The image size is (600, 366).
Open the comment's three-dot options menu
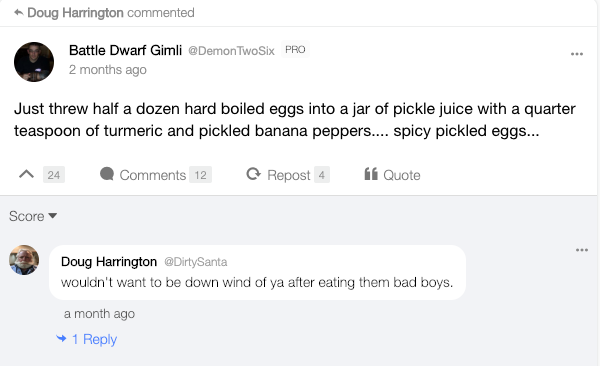tap(582, 250)
